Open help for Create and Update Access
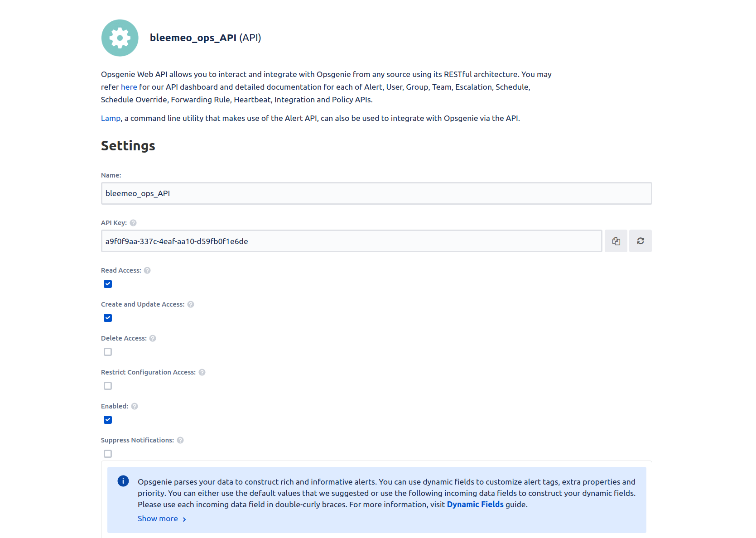Screen dimensions: 756x538 191,304
